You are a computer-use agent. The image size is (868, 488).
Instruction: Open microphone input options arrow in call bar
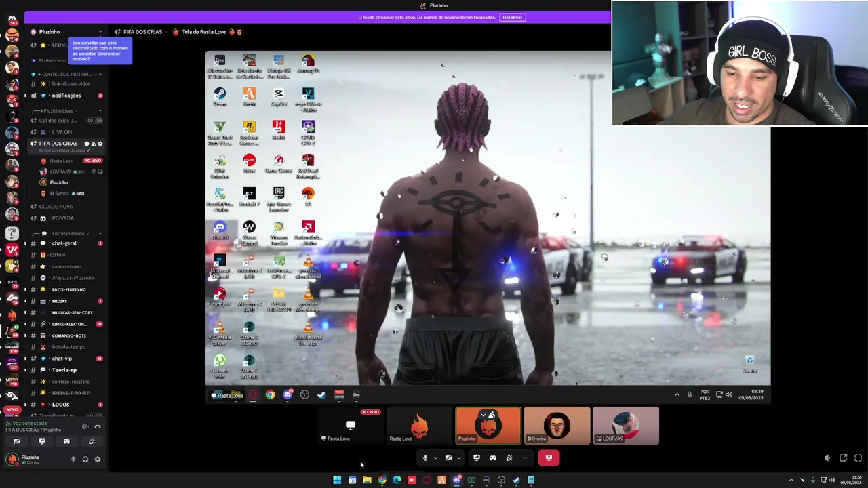pyautogui.click(x=435, y=457)
